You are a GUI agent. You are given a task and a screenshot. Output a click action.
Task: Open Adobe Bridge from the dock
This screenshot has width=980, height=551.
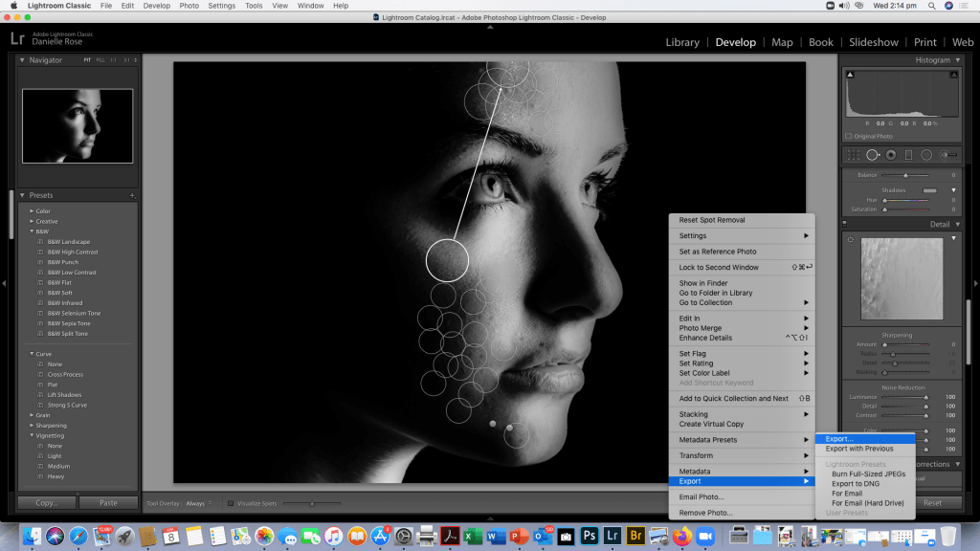[x=635, y=537]
